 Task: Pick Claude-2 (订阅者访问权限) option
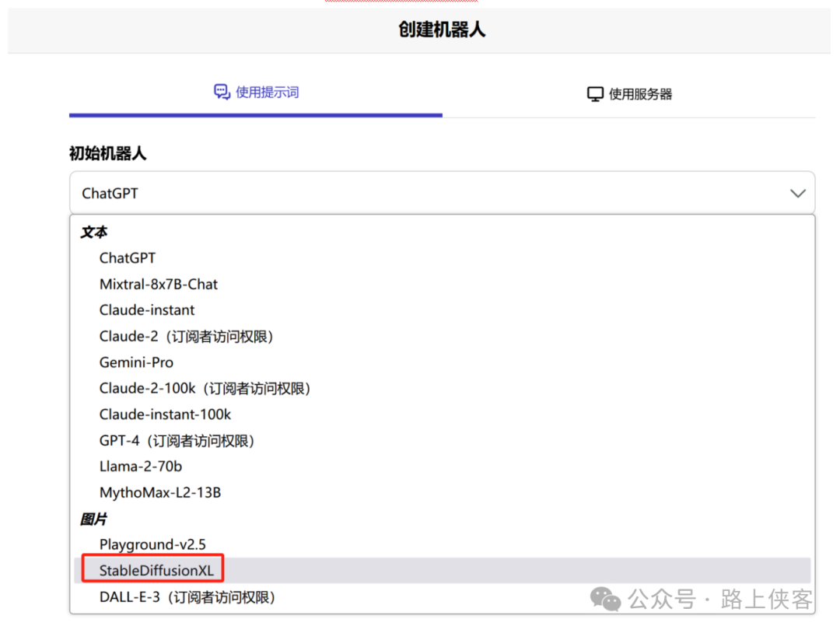(442, 336)
